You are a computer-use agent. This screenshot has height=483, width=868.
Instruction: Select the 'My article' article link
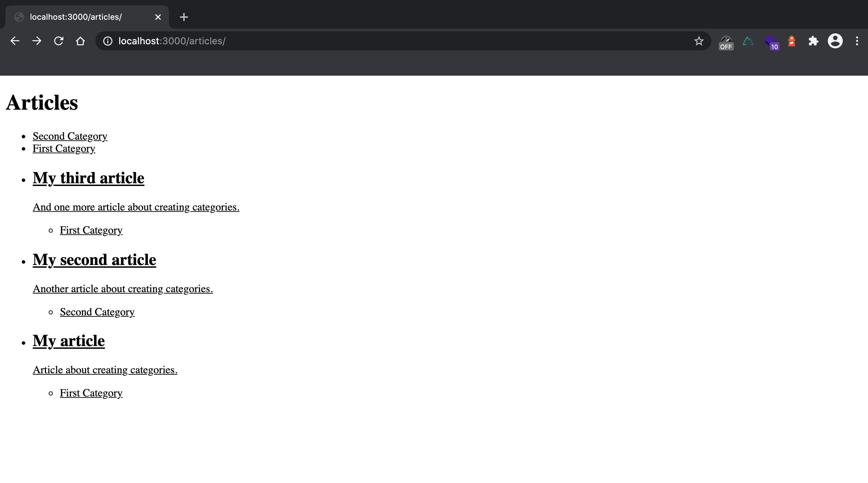pyautogui.click(x=68, y=340)
